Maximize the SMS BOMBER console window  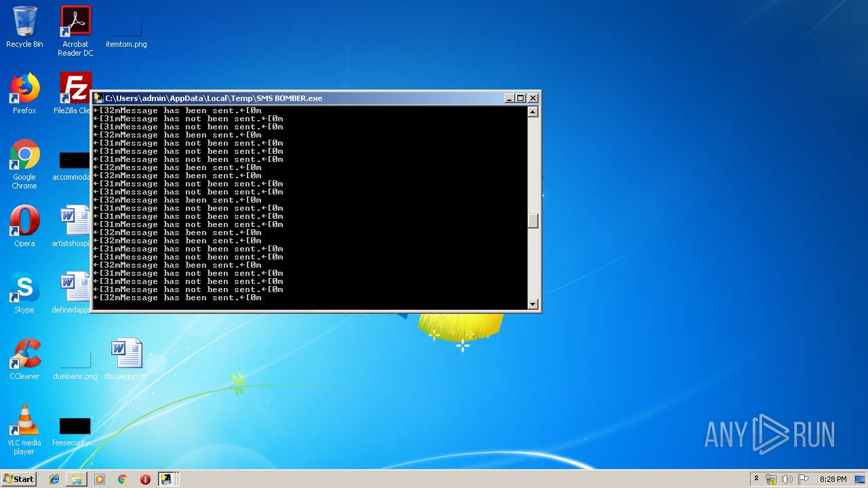click(x=521, y=98)
